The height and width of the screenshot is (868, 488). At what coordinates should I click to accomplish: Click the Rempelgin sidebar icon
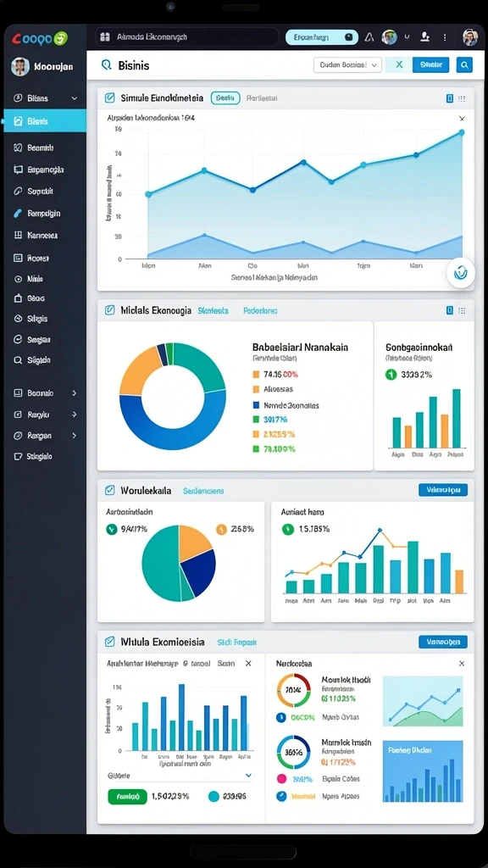[x=18, y=213]
